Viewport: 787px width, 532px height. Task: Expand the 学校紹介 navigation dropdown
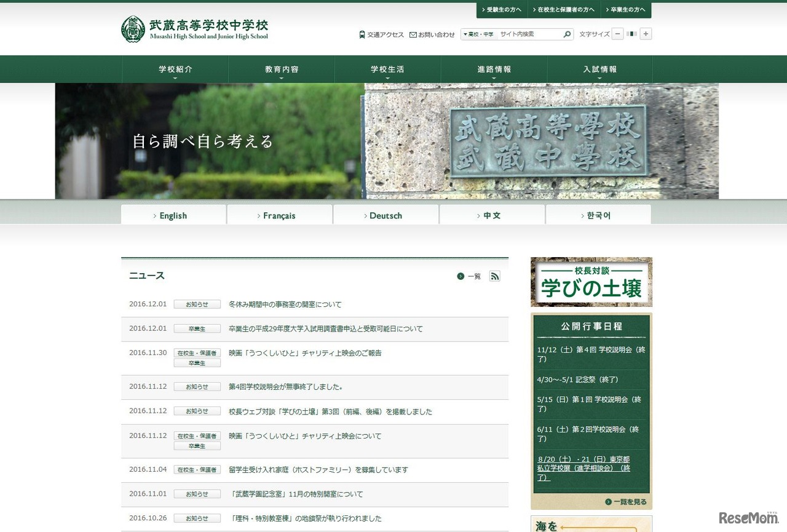(x=175, y=69)
